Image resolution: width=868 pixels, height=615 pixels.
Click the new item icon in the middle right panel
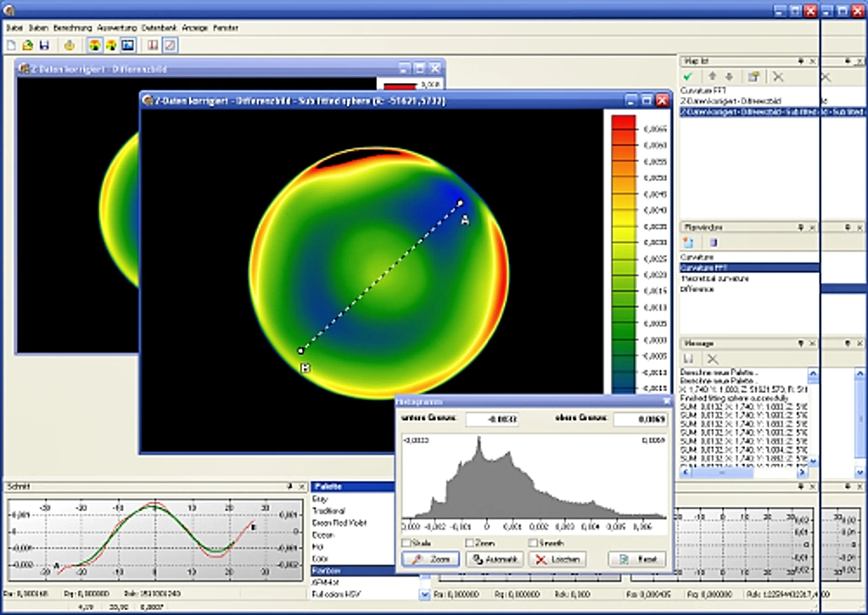[x=688, y=242]
